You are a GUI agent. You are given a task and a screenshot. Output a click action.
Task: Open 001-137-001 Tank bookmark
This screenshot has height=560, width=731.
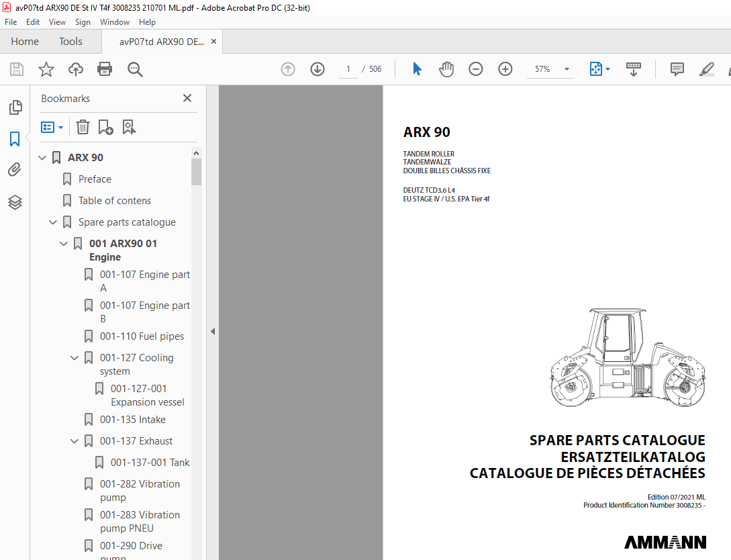[x=150, y=463]
